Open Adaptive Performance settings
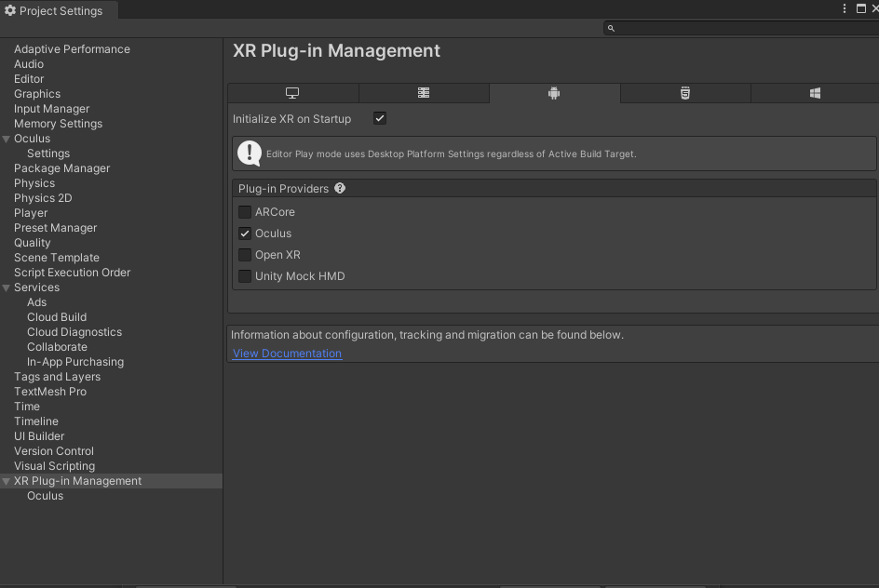This screenshot has width=879, height=588. (72, 49)
